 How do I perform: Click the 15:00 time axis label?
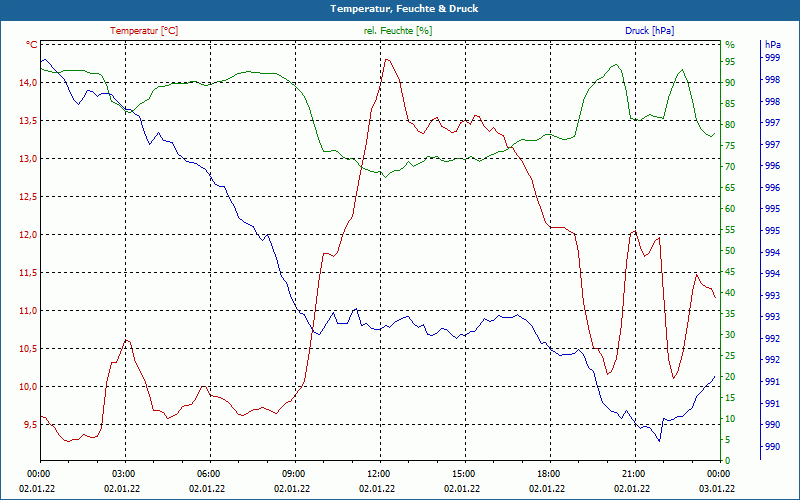pyautogui.click(x=462, y=474)
